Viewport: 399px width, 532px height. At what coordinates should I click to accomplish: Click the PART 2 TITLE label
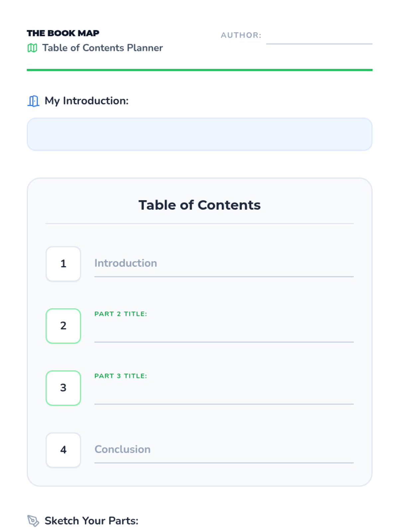tap(120, 314)
